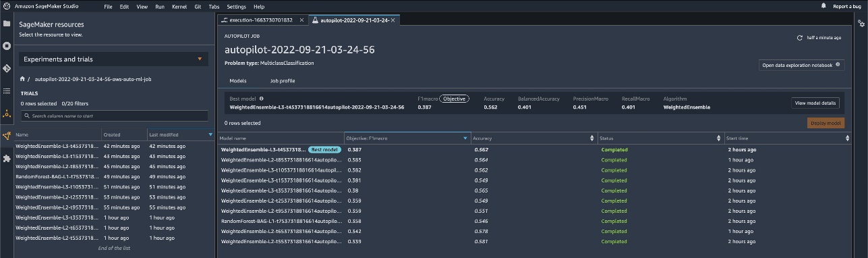Click the '0/20 filters' text
Image resolution: width=868 pixels, height=258 pixels.
76,103
